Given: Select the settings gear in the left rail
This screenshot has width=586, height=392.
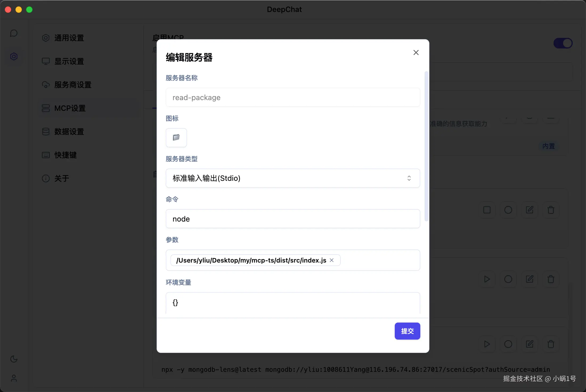Looking at the screenshot, I should [x=14, y=56].
